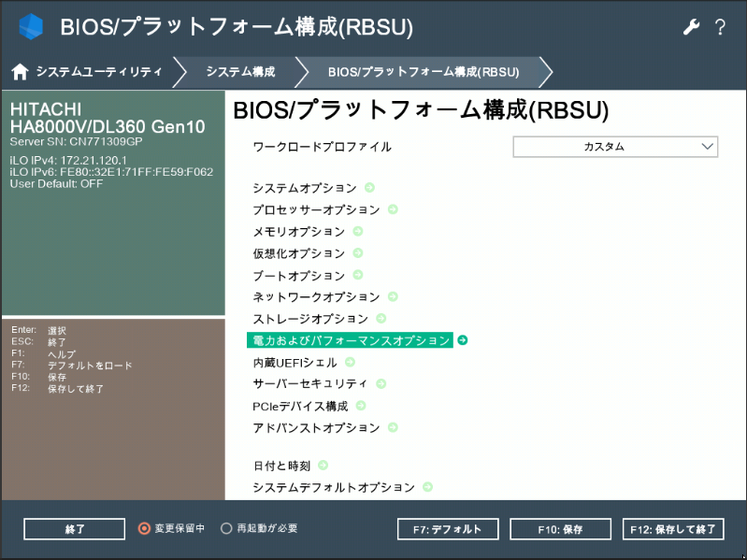
Task: Open 日付と時刻 menu
Action: point(281,466)
